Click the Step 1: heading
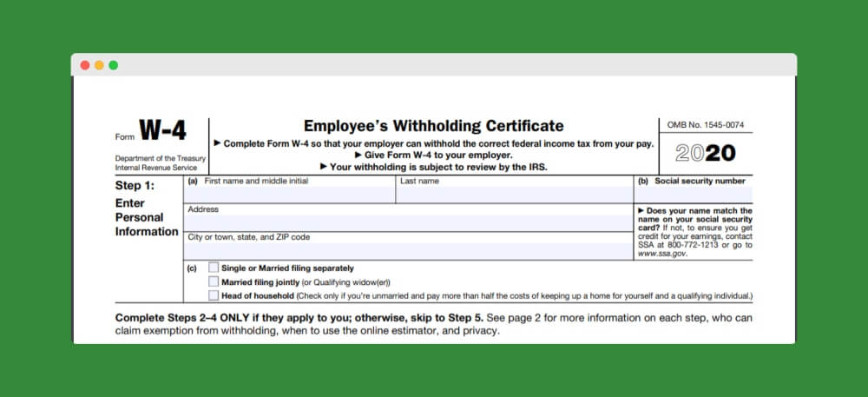868x397 pixels. (x=135, y=186)
